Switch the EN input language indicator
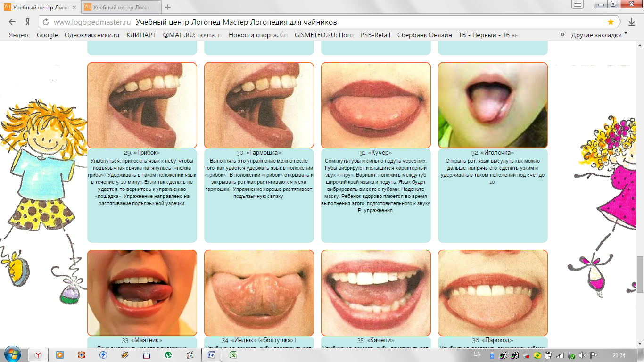This screenshot has height=362, width=644. point(477,354)
